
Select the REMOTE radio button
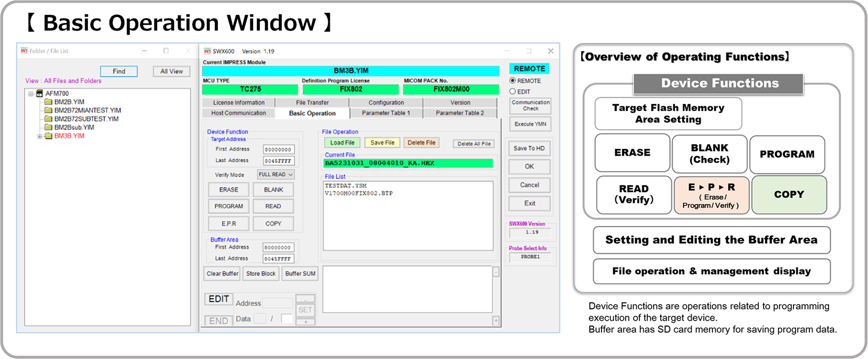[513, 81]
